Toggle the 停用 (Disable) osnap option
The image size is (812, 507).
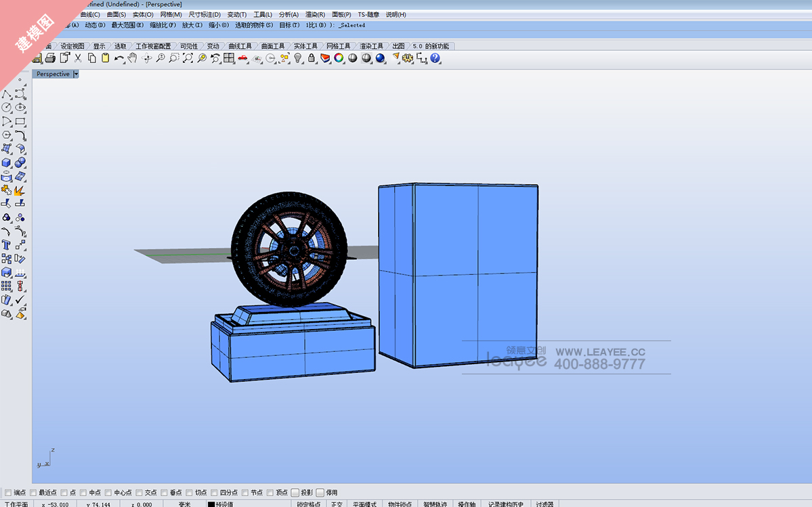coord(320,493)
